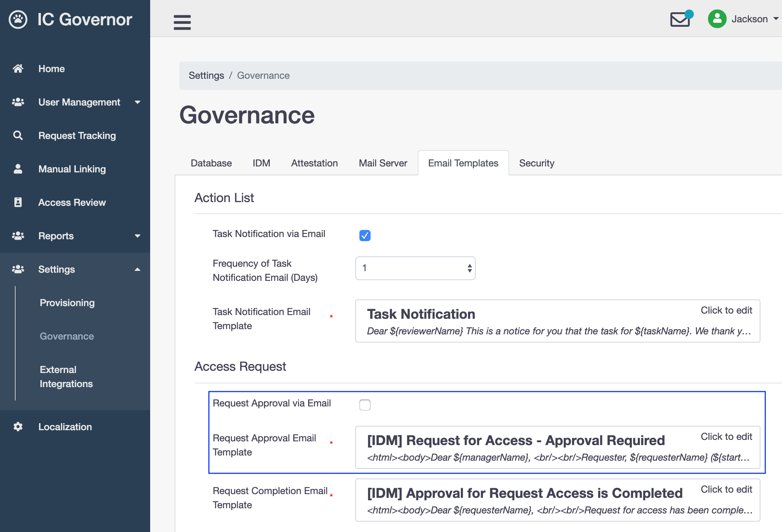Open the notification frequency days dropdown

[x=416, y=268]
